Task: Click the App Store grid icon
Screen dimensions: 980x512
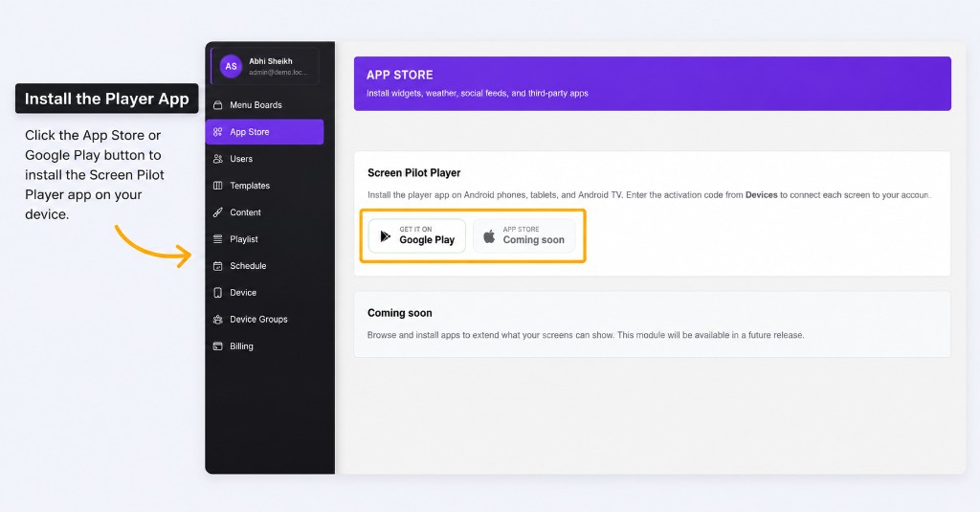Action: pyautogui.click(x=217, y=132)
